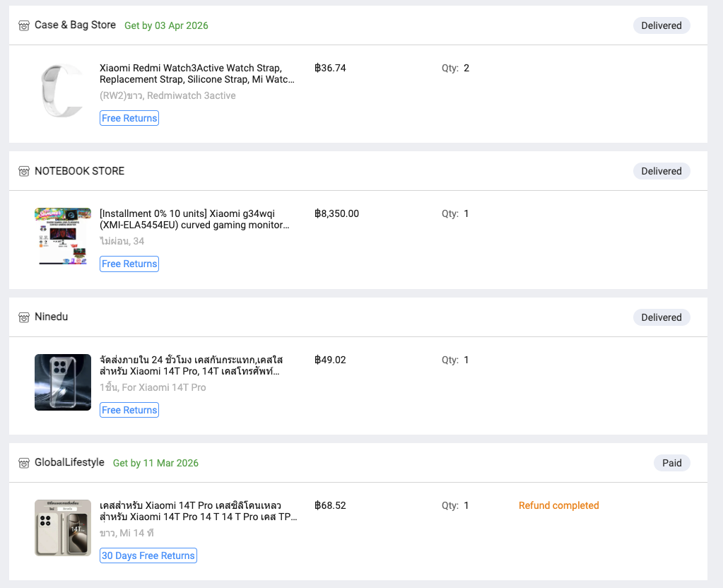Screen dimensions: 723x588
Task: Click Free Returns tag on Ninedu case order
Action: (129, 410)
